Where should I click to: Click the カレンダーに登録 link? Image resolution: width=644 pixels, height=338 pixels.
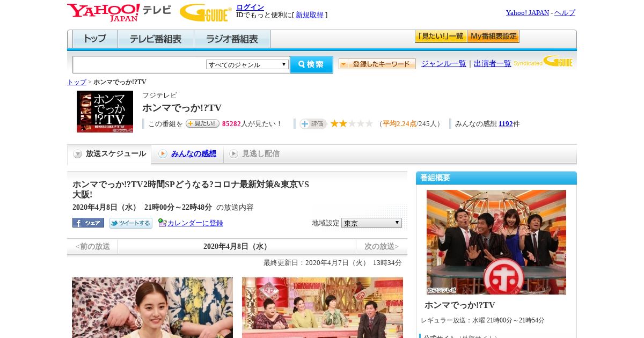195,223
